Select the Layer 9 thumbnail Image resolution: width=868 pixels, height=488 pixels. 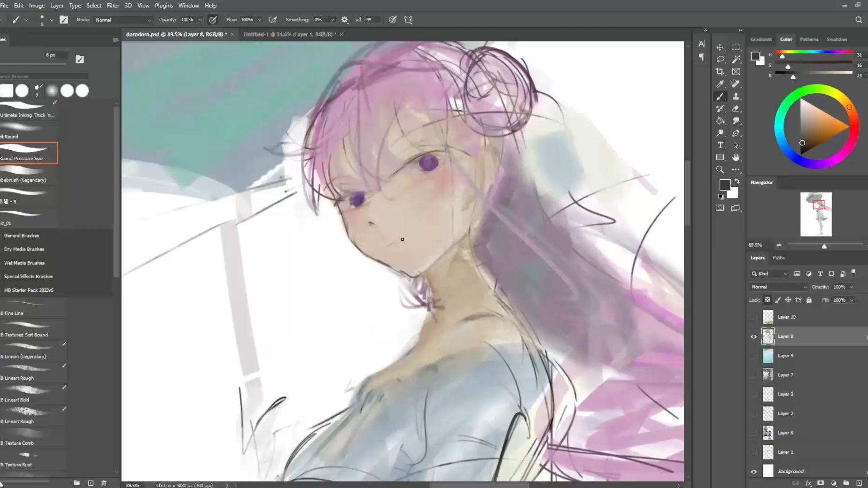(x=767, y=356)
